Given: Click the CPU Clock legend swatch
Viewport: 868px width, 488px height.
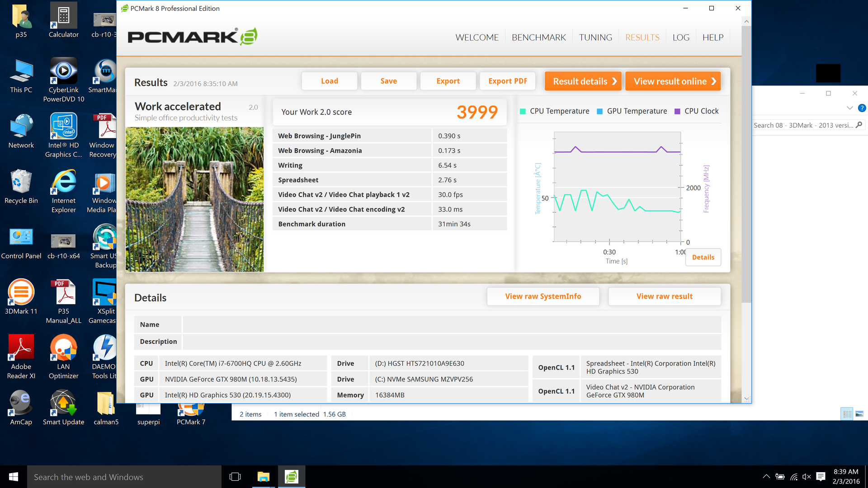Looking at the screenshot, I should tap(677, 112).
